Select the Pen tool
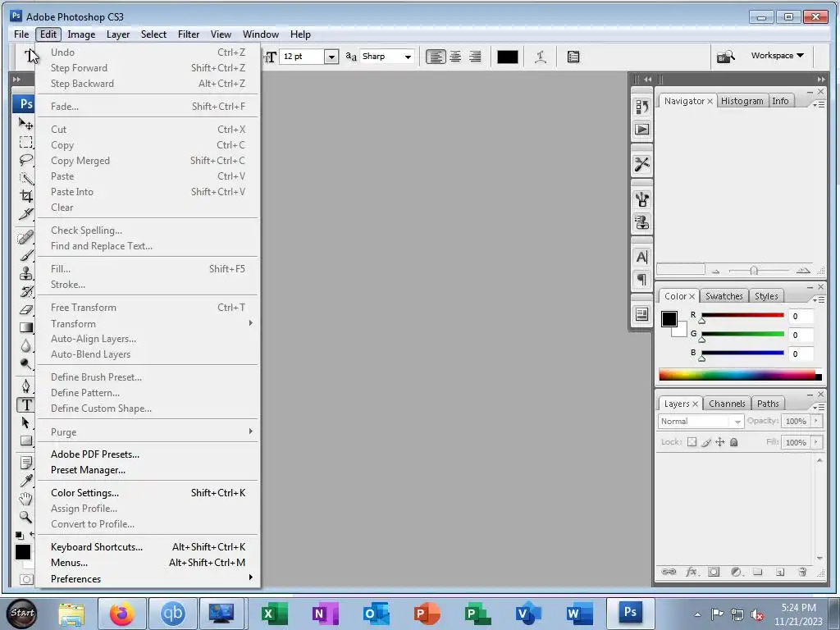The image size is (840, 630). click(x=25, y=386)
